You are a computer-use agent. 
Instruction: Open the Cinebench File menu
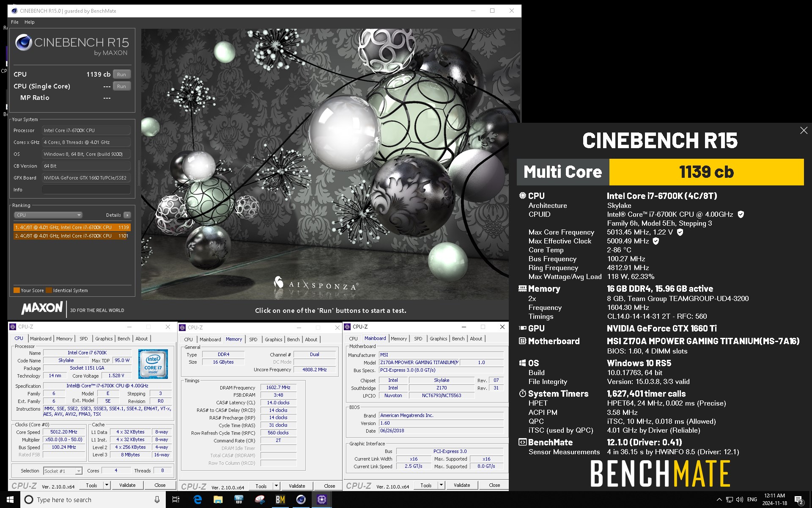click(x=15, y=22)
